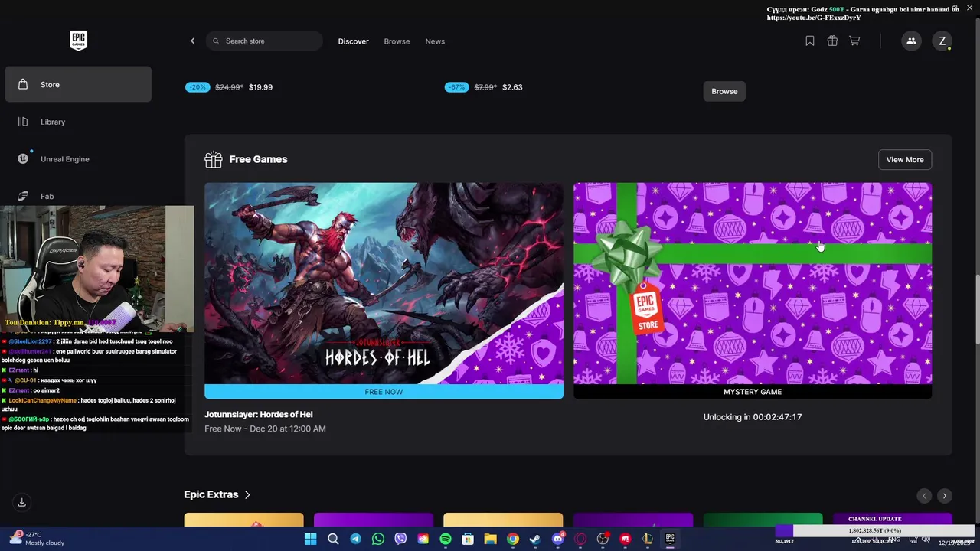
Task: Click the -20% discount badge
Action: (198, 87)
